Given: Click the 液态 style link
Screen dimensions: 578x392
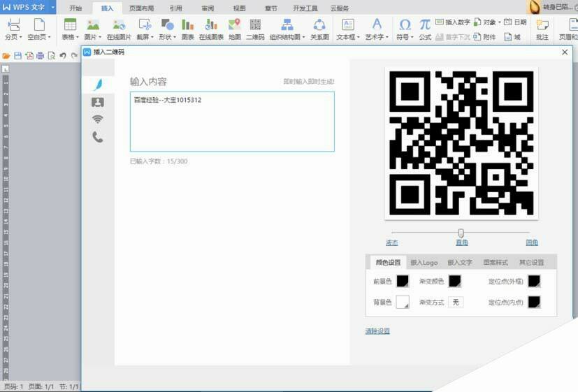Looking at the screenshot, I should pos(392,242).
